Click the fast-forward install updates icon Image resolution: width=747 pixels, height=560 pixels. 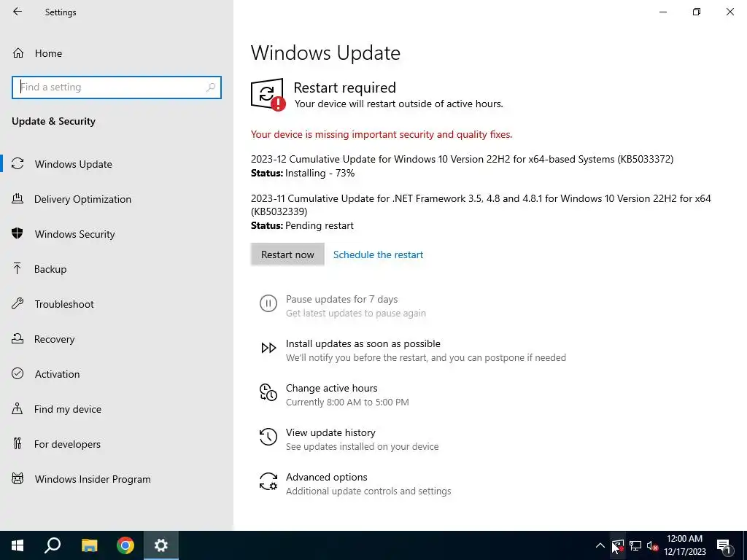[x=268, y=348]
